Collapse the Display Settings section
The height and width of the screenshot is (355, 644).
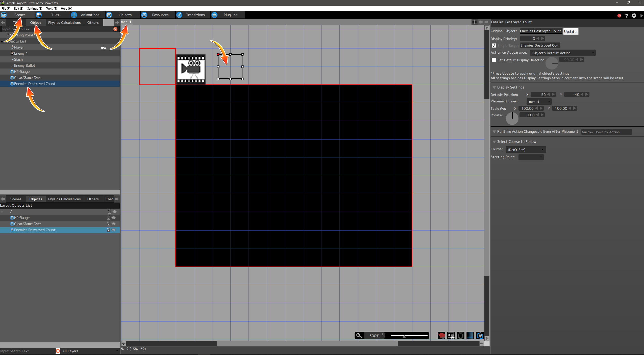[494, 87]
